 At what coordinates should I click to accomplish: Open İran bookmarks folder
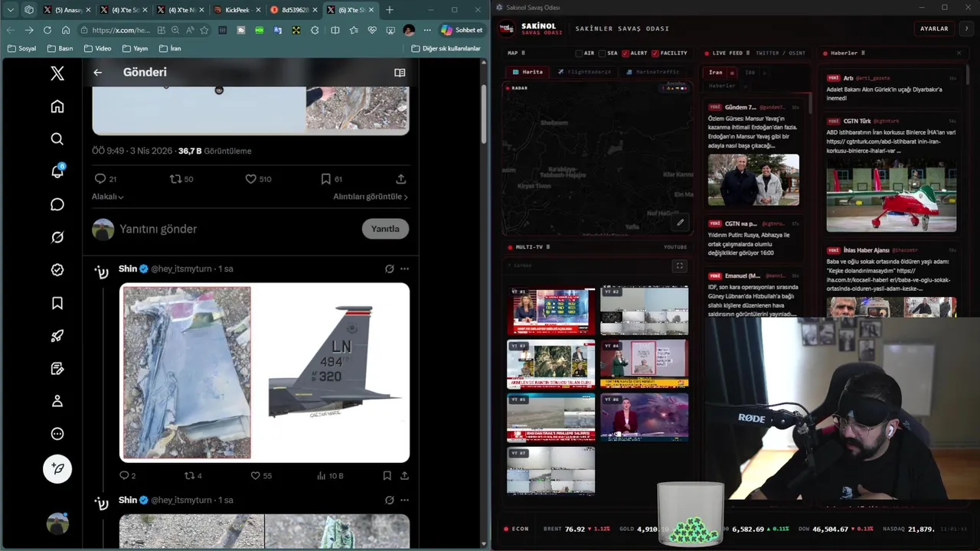click(170, 48)
